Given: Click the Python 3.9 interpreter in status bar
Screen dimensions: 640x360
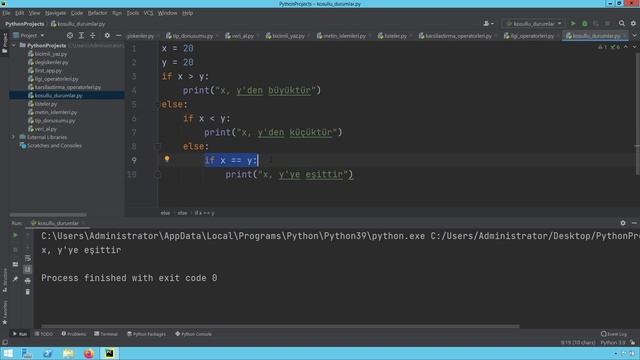Looking at the screenshot, I should click(x=613, y=342).
